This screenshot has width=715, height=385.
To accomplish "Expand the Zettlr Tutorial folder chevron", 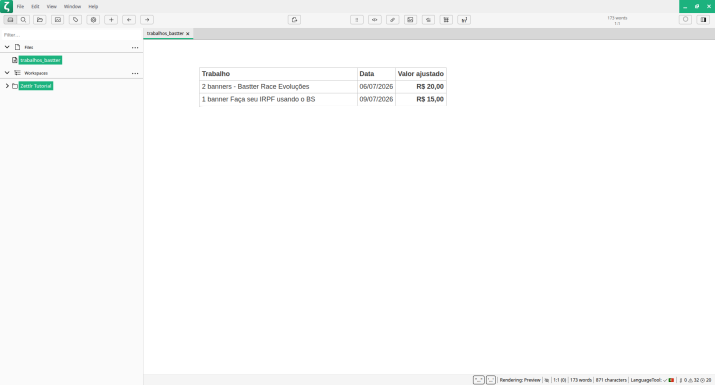I will tap(7, 86).
